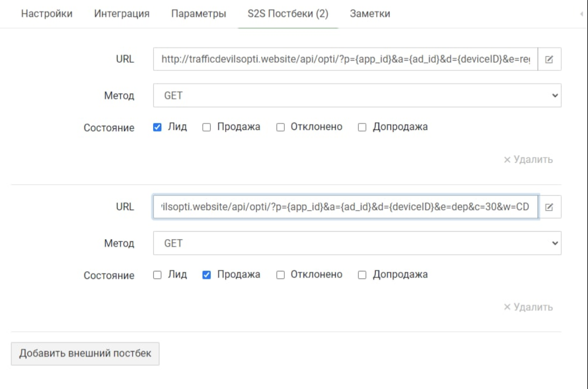Open the Заметки tab
Viewport: 588px width, 389px height.
pos(370,14)
